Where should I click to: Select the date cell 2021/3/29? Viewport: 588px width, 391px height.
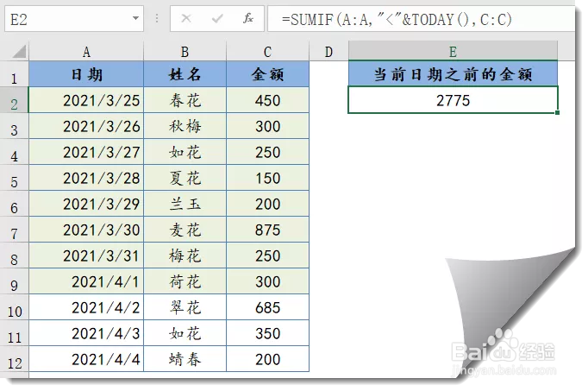coord(86,204)
